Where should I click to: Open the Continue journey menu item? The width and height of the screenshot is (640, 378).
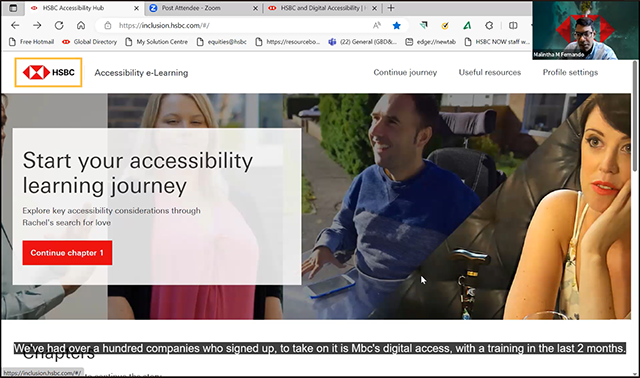405,72
